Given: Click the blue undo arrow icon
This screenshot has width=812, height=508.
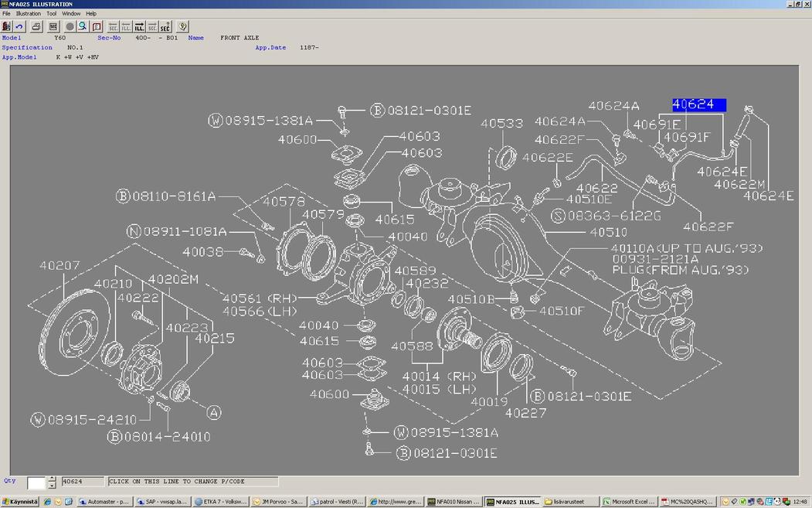Looking at the screenshot, I should pos(20,26).
